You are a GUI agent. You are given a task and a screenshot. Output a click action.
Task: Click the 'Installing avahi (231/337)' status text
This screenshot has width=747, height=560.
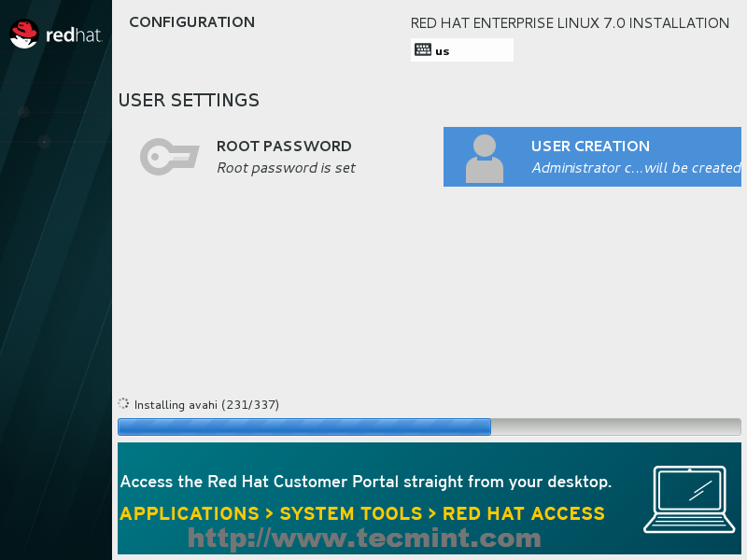point(206,405)
